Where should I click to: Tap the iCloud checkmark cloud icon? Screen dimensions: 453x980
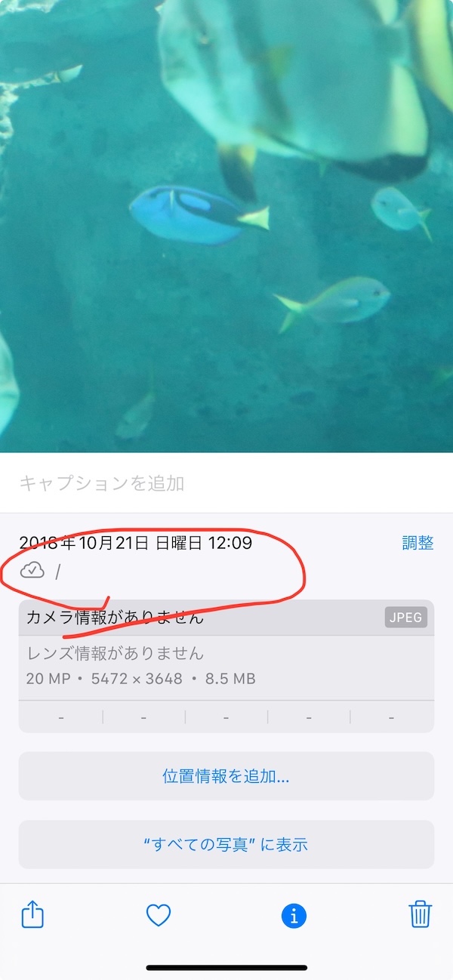[x=32, y=572]
